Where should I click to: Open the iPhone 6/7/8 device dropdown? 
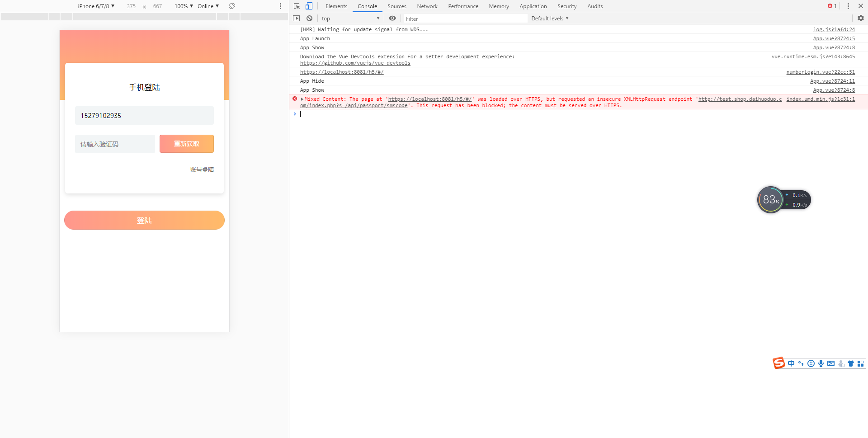96,6
